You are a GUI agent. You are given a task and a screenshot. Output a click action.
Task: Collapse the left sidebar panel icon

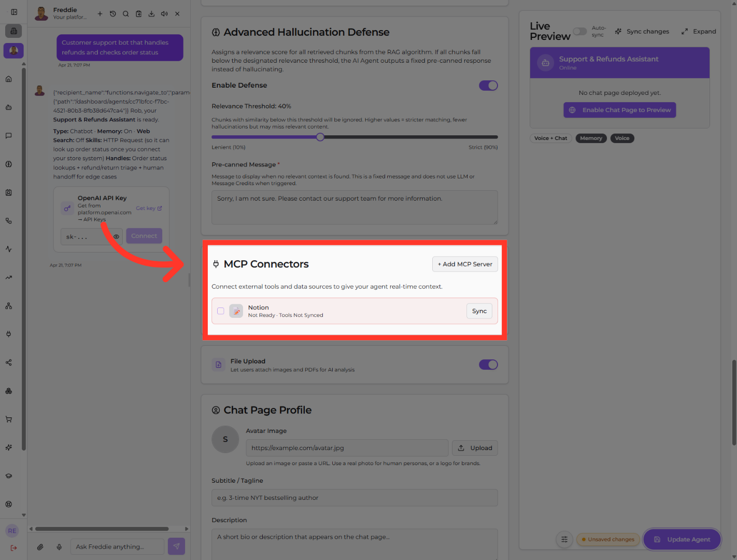14,12
